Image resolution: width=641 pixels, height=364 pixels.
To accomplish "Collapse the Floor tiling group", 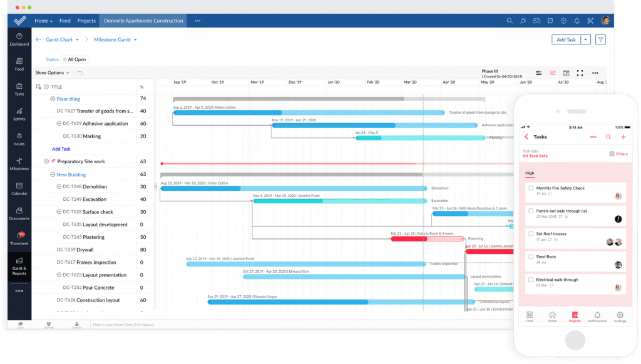I will coord(53,99).
